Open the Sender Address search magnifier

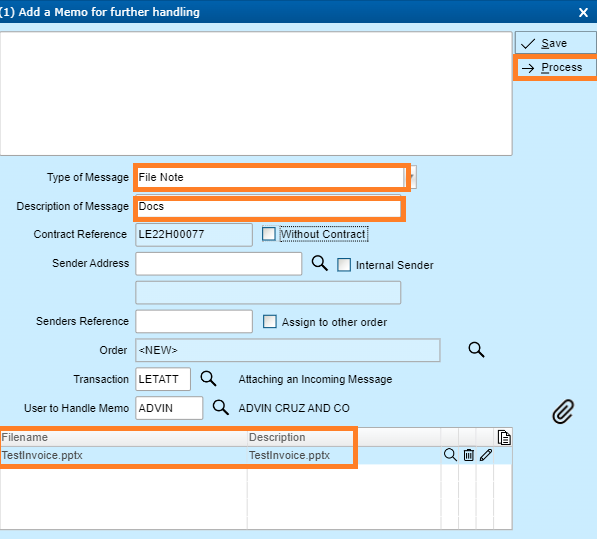pos(319,263)
